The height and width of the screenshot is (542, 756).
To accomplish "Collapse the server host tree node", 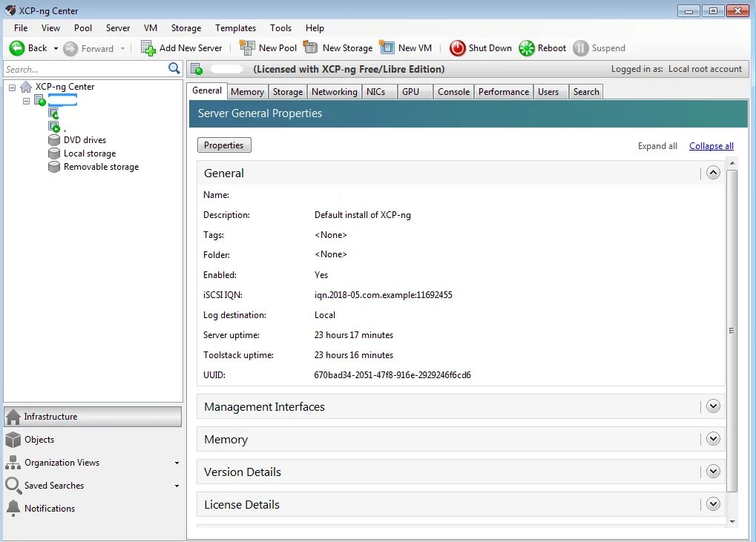I will click(x=26, y=101).
